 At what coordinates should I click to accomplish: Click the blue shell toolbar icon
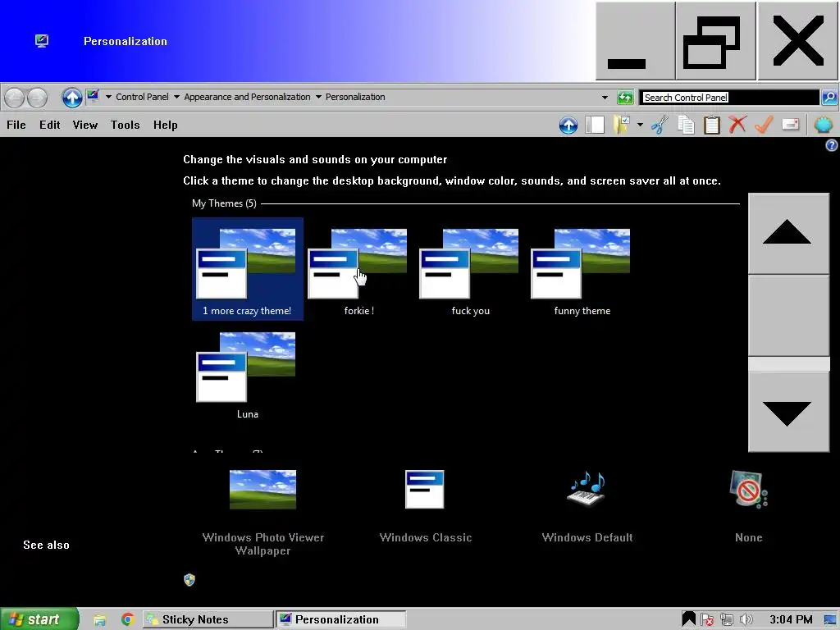(x=824, y=125)
